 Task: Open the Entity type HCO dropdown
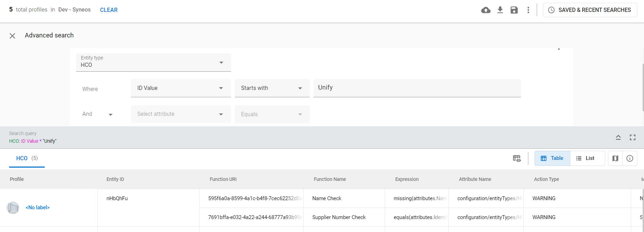(x=153, y=62)
